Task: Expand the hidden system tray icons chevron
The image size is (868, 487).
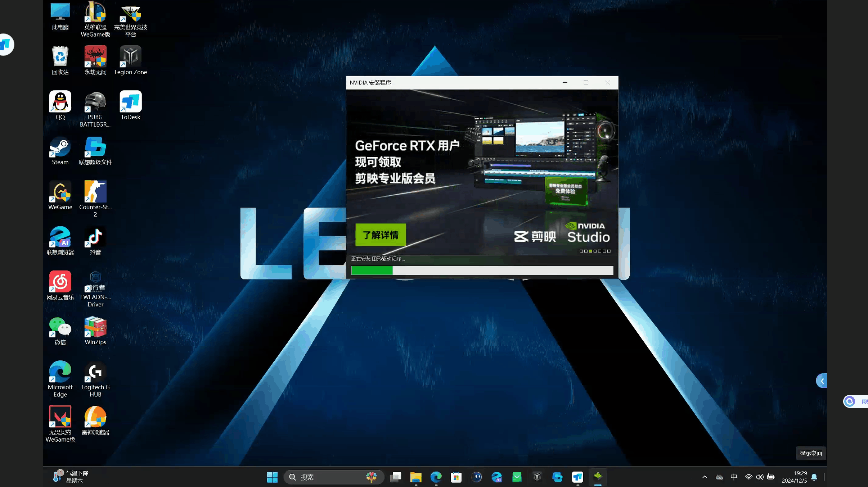Action: (705, 477)
